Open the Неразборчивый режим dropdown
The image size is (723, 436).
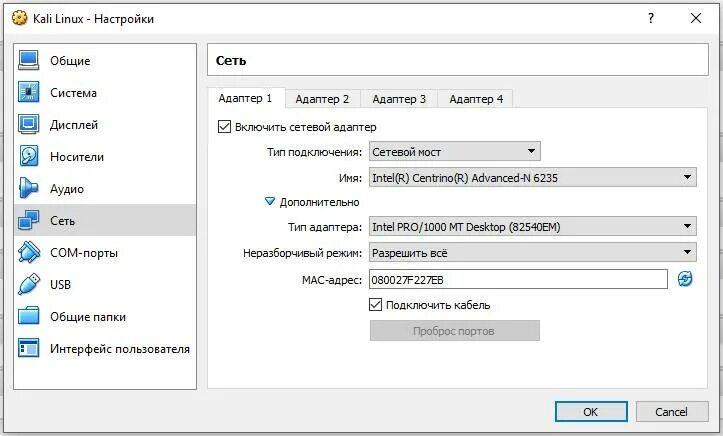click(x=532, y=253)
